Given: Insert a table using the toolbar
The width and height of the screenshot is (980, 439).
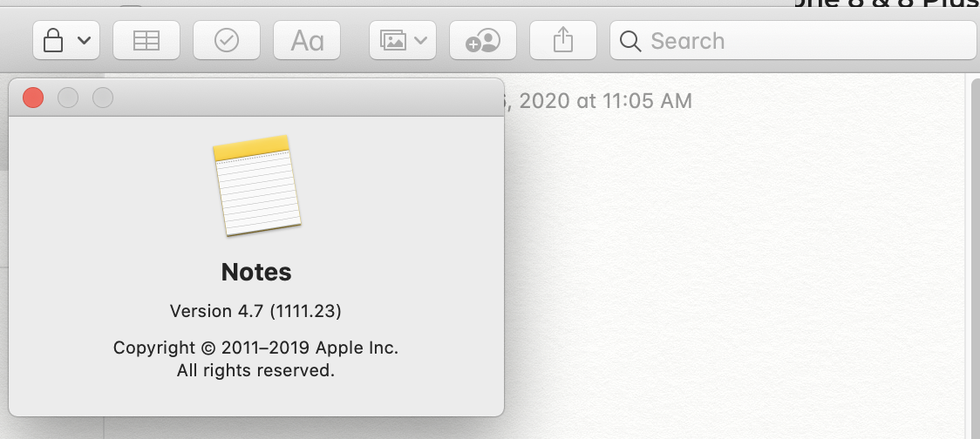Looking at the screenshot, I should tap(146, 41).
